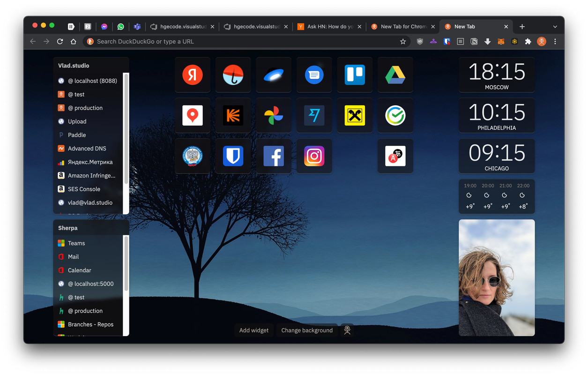Open the orange K on black shortcut
This screenshot has width=588, height=375.
[233, 115]
